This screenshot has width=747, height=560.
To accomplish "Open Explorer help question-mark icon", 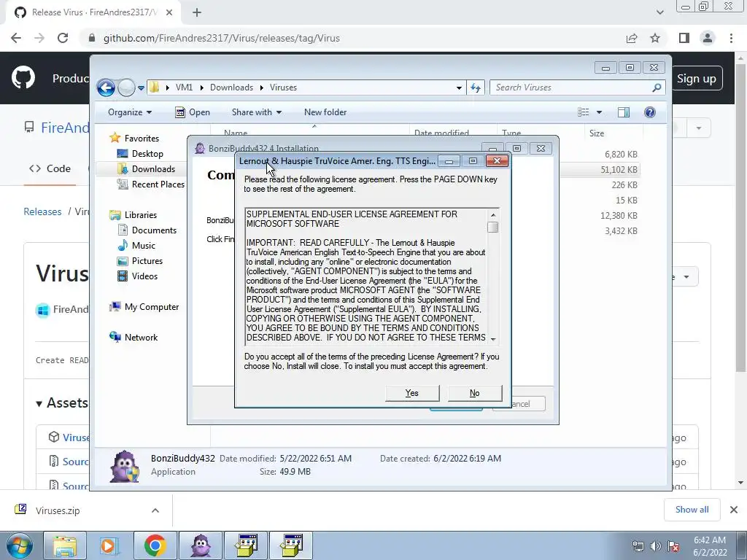I will tap(650, 112).
